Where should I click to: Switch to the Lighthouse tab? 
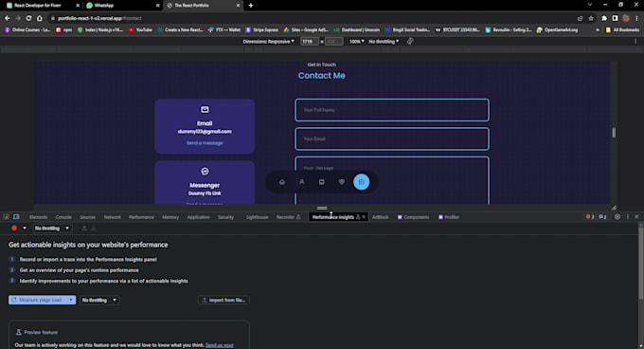[257, 217]
